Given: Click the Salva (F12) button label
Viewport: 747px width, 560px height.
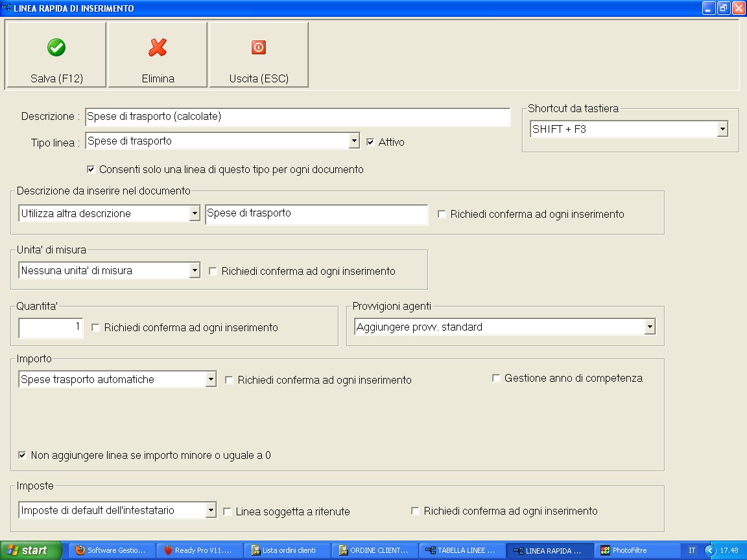Looking at the screenshot, I should 56,78.
